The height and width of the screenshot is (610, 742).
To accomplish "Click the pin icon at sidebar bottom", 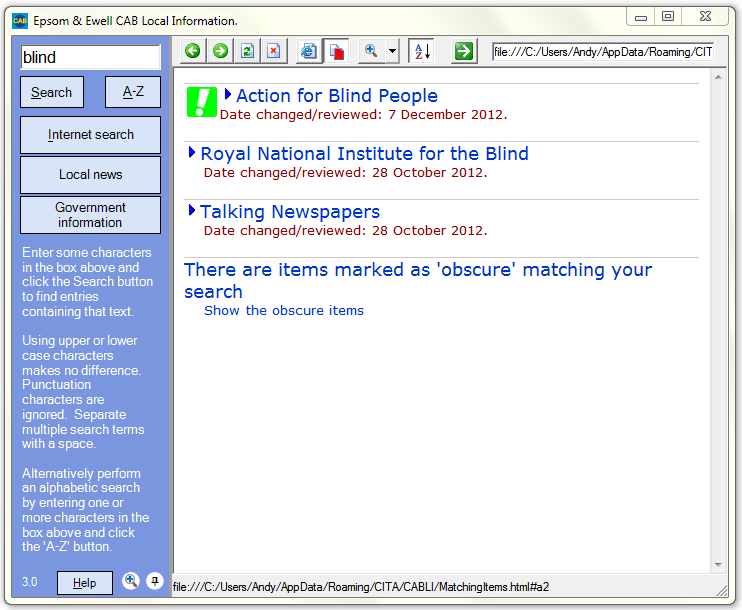I will (155, 581).
